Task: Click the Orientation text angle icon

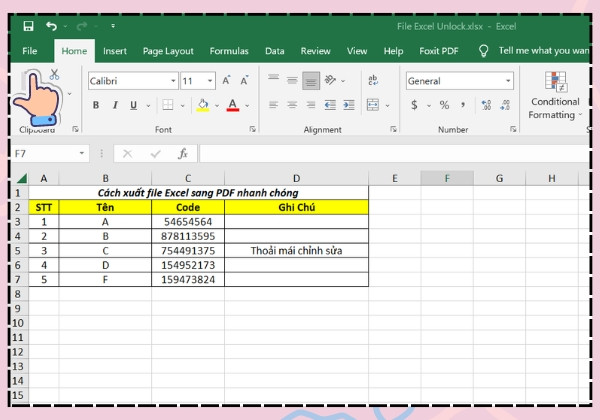Action: [330, 80]
